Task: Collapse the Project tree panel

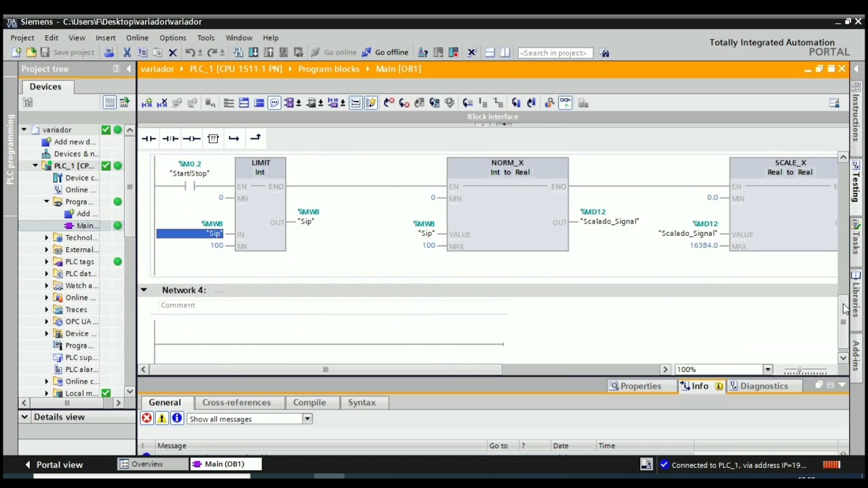Action: point(129,69)
